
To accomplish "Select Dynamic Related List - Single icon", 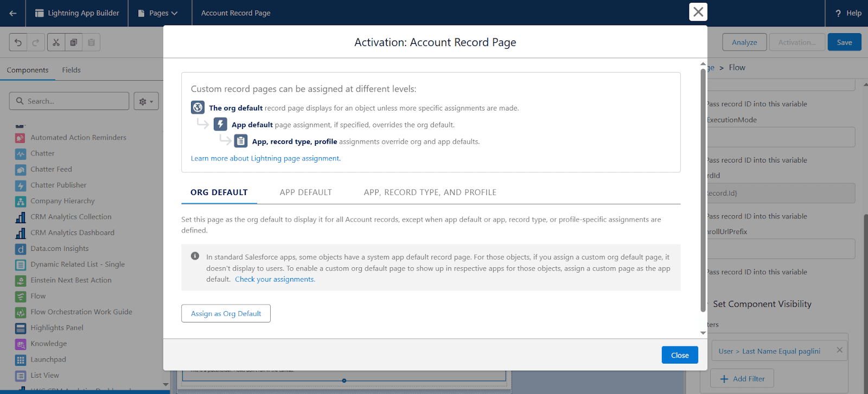I will point(21,264).
